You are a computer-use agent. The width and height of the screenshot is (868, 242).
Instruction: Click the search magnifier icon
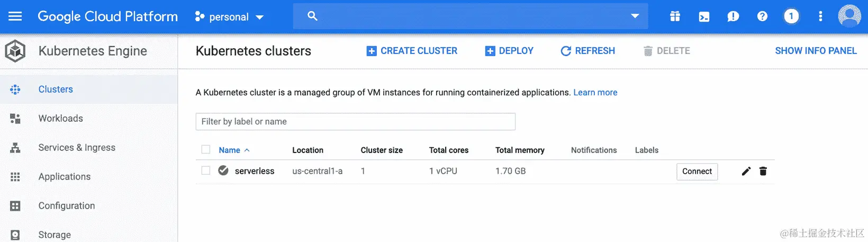coord(312,16)
